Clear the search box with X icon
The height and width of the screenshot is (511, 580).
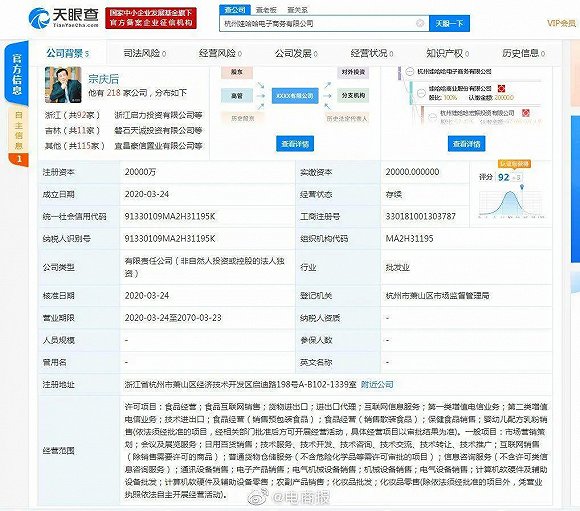click(x=420, y=23)
